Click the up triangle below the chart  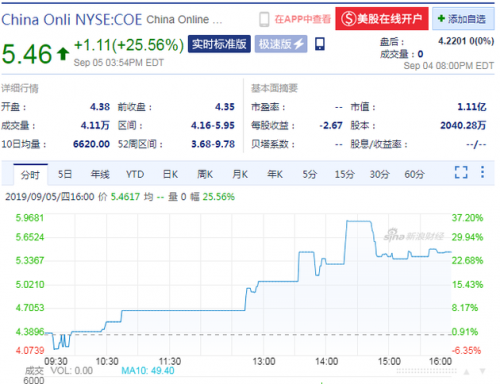(x=466, y=371)
